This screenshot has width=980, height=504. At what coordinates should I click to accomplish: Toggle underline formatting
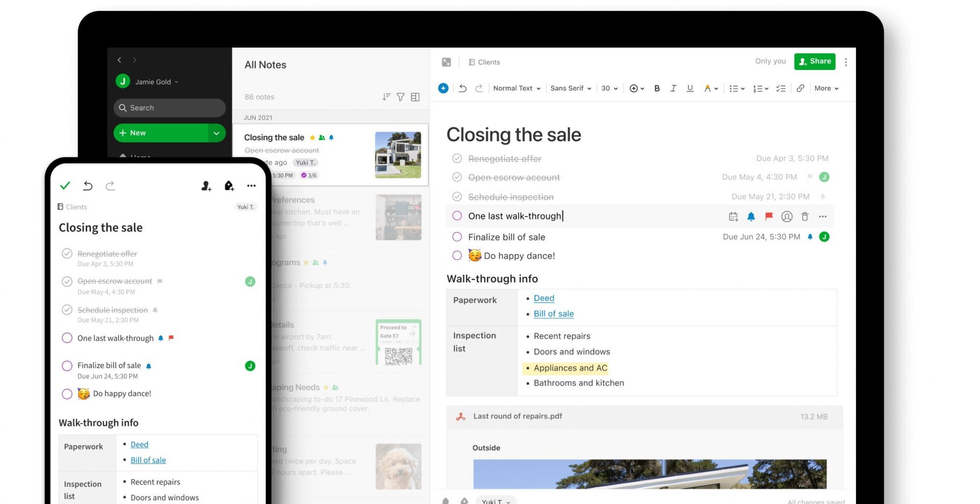pyautogui.click(x=690, y=88)
